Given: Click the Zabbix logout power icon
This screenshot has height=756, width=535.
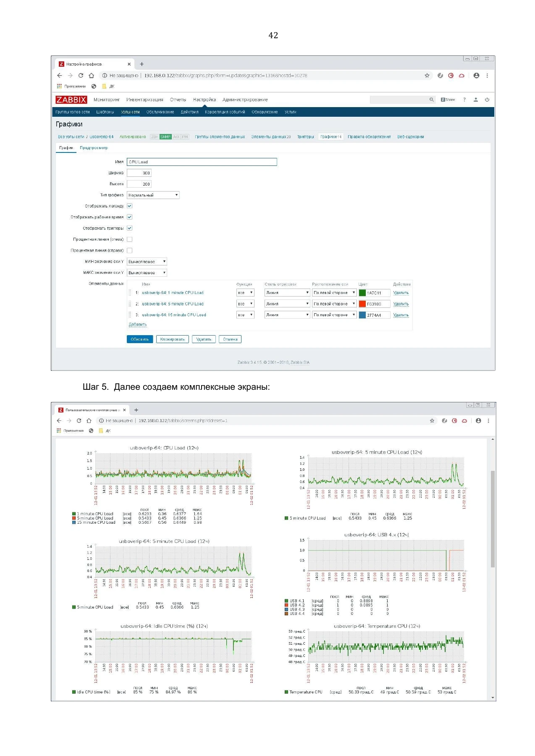Looking at the screenshot, I should click(x=487, y=100).
